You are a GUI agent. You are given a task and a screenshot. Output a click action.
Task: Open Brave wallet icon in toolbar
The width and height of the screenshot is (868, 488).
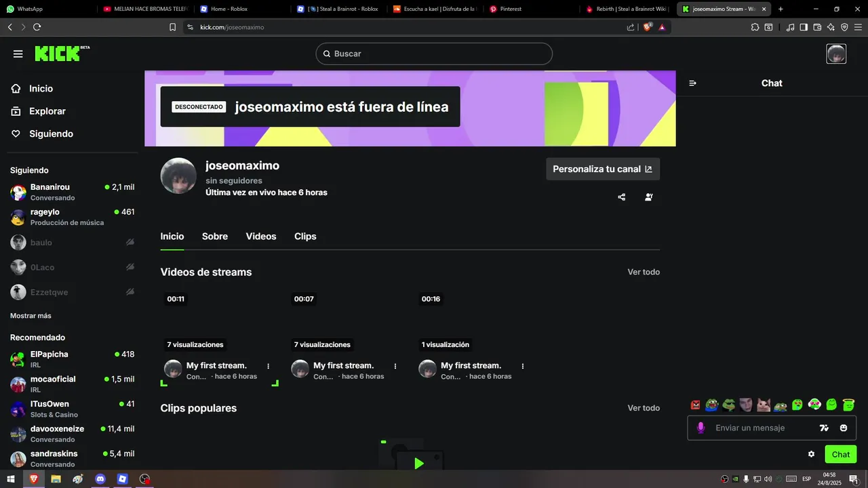(x=817, y=27)
